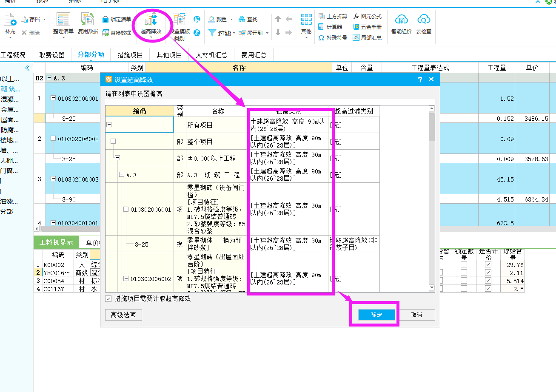Collapse the ±0.000以上工程 tree node

tap(117, 158)
